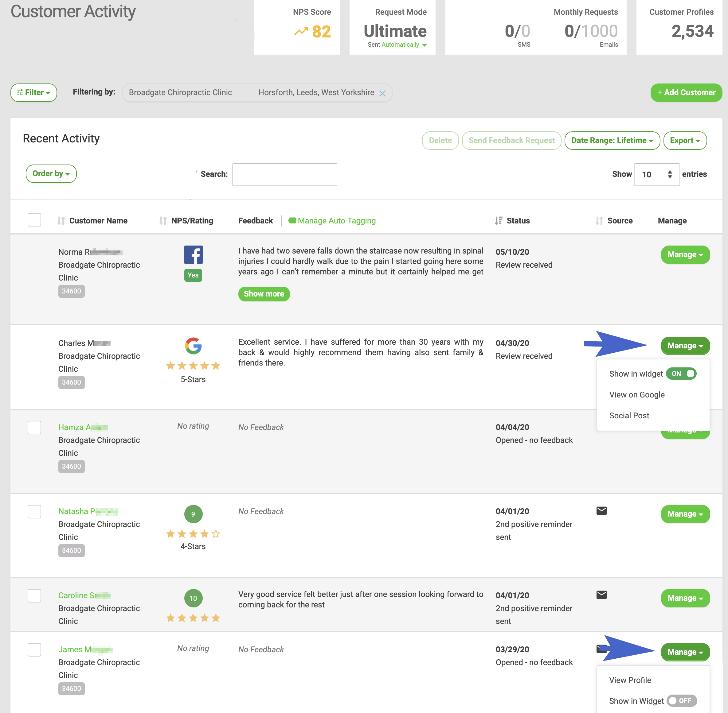Sort by the Status column icon

coord(498,221)
